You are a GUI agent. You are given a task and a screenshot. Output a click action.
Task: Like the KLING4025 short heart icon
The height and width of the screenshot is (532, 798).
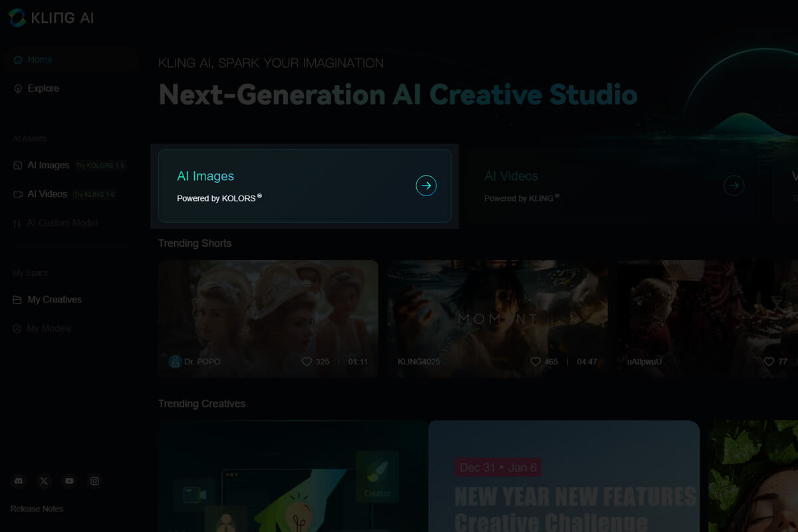535,362
